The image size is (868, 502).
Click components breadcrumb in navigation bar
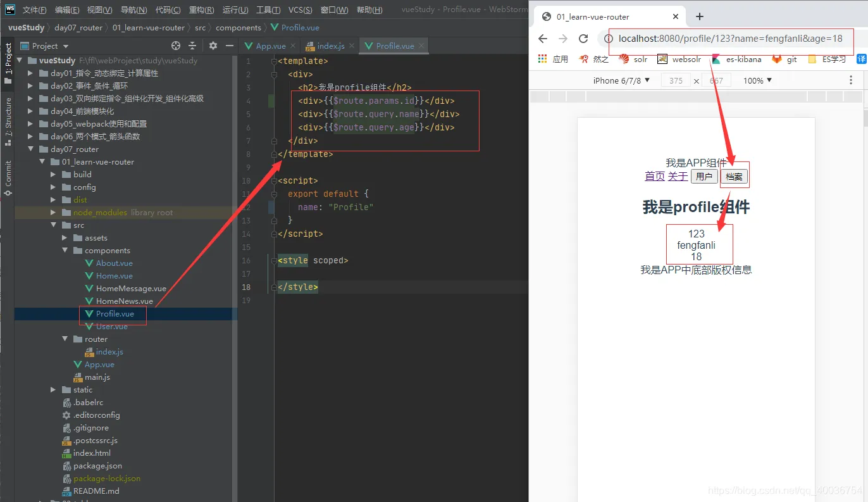click(x=238, y=28)
